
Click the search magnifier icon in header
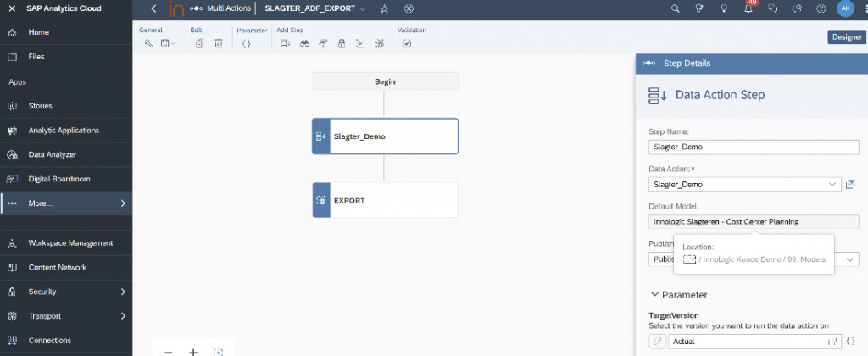point(675,8)
